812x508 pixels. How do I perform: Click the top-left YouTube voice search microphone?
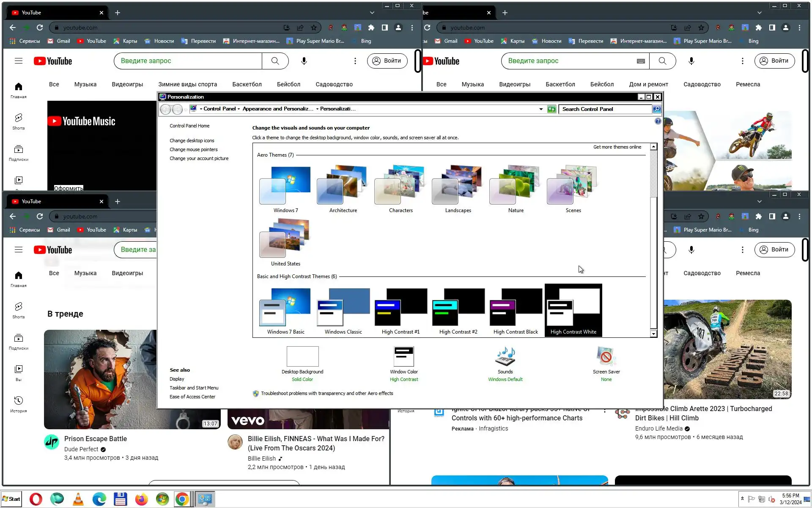point(304,61)
